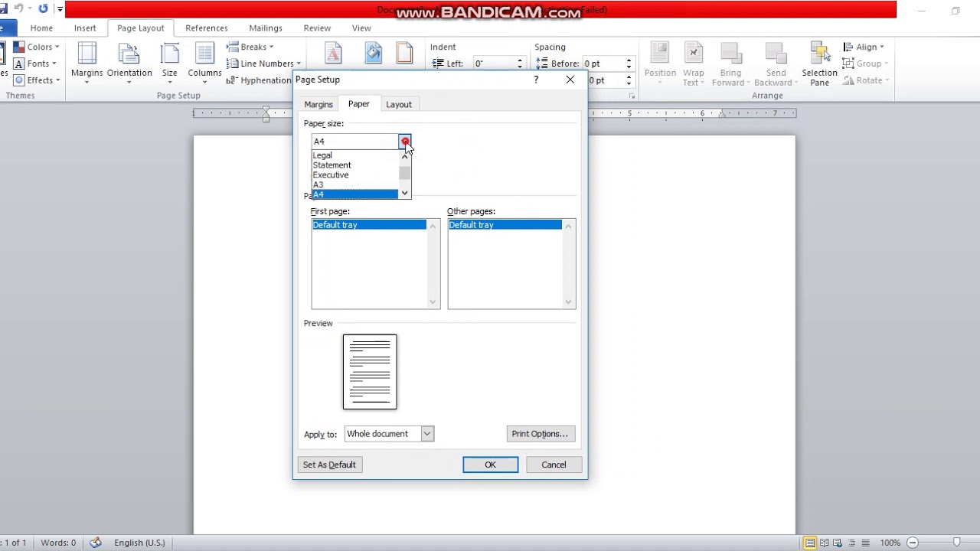The height and width of the screenshot is (551, 980).
Task: Cancel the Page Setup dialog
Action: click(554, 465)
